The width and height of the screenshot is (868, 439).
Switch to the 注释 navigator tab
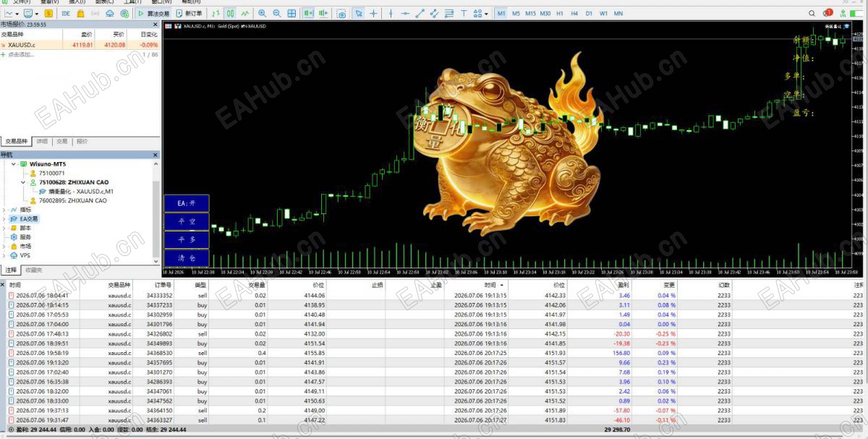11,270
